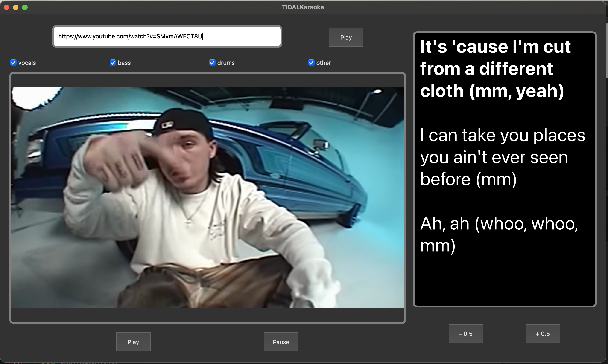
Task: Maximize window with green button
Action: click(x=25, y=7)
